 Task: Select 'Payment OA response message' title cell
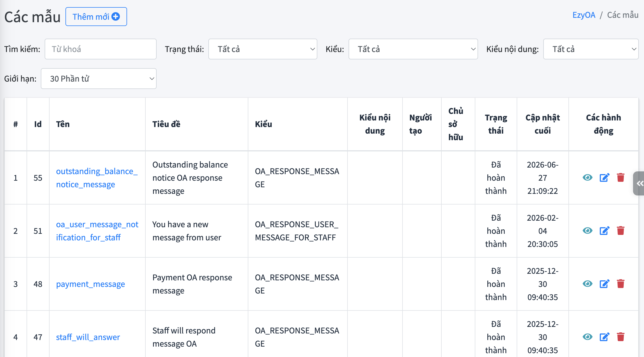pos(197,284)
